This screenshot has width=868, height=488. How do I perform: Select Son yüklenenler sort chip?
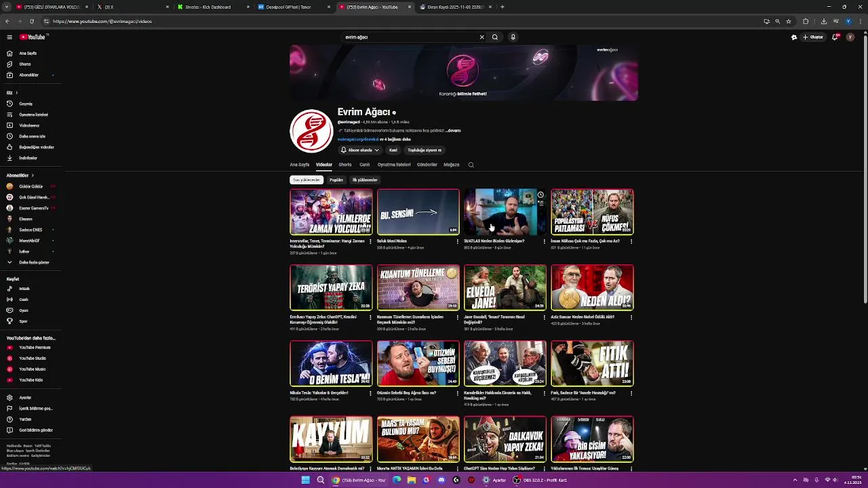[x=306, y=180]
